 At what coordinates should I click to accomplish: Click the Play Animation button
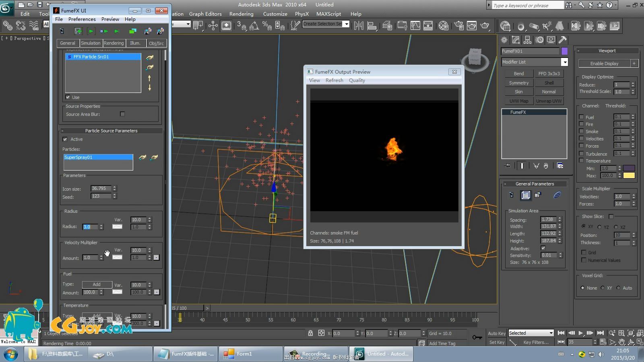pos(580,333)
